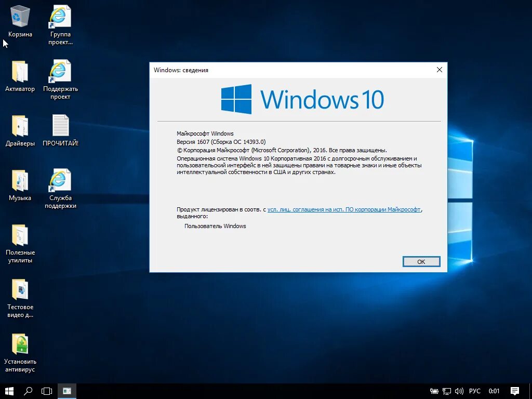Open the Action Center notification icon
The width and height of the screenshot is (532, 399).
515,391
